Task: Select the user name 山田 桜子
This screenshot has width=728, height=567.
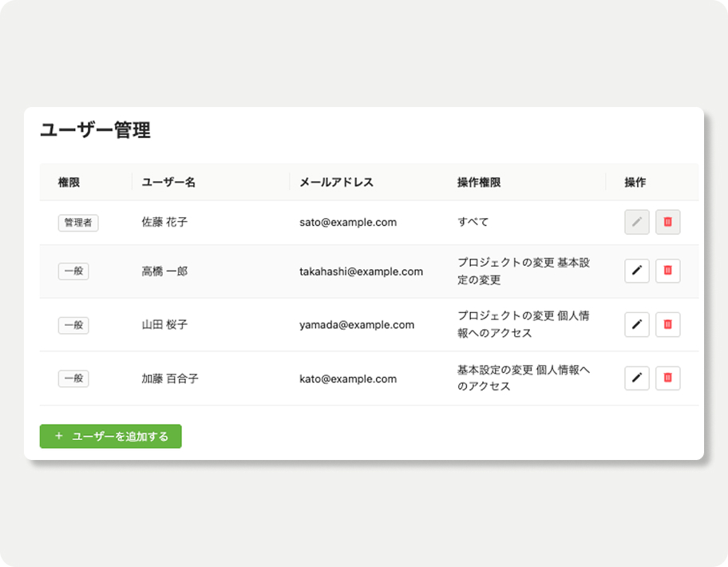Action: 164,325
